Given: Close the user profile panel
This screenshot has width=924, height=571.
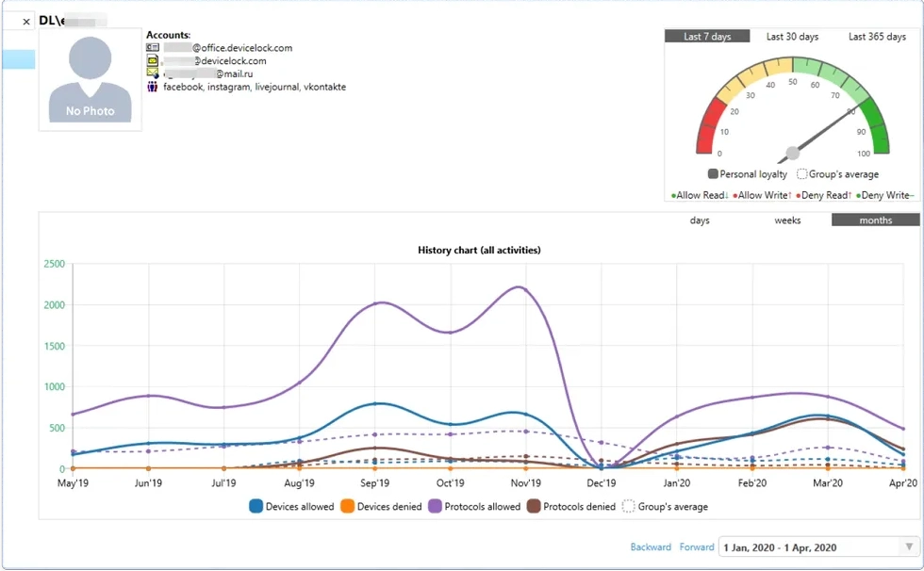Looking at the screenshot, I should (26, 22).
